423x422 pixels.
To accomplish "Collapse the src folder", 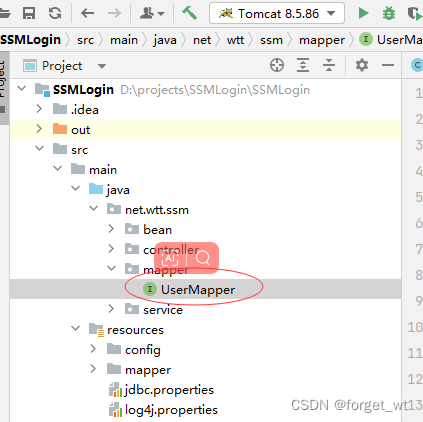I will 40,149.
